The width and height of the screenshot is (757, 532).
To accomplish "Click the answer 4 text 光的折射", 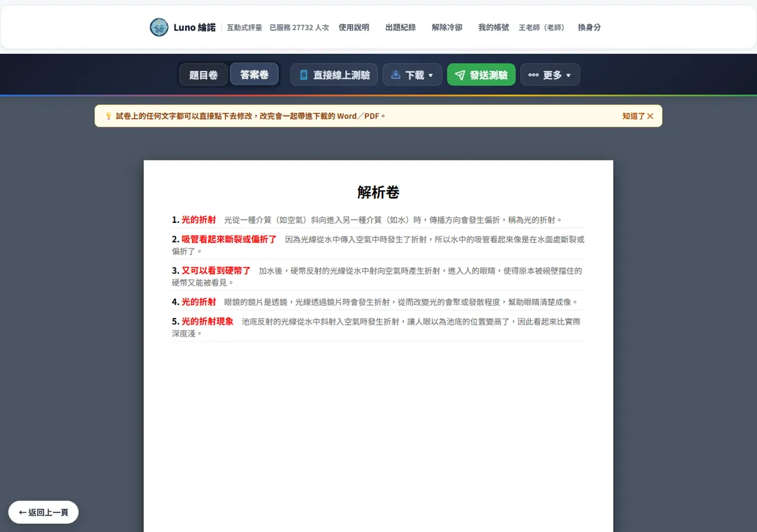I will (199, 301).
